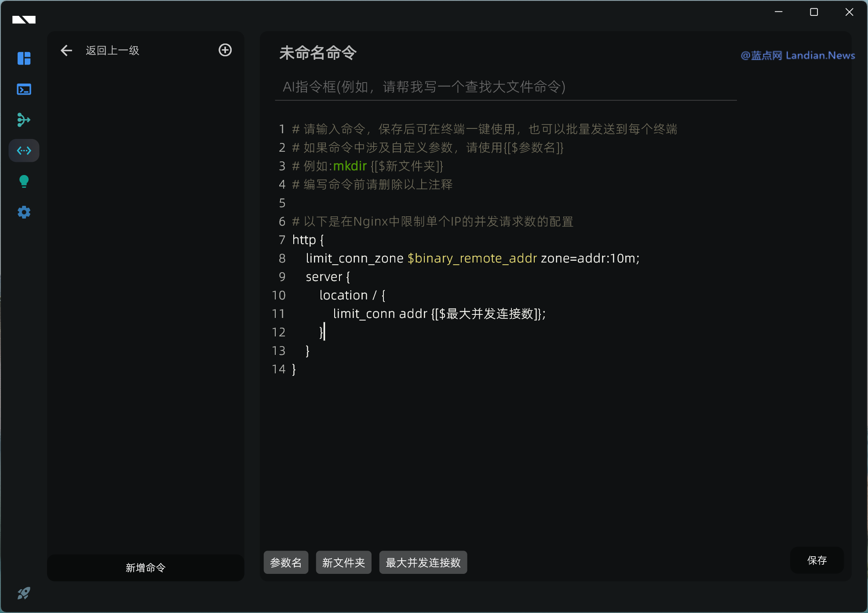This screenshot has width=868, height=613.
Task: Click the back arrow icon
Action: (x=66, y=51)
